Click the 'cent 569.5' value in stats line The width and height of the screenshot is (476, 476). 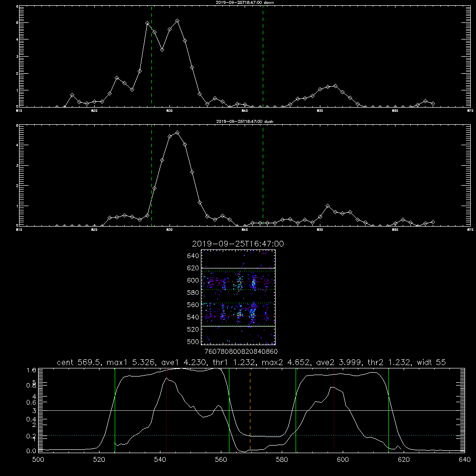(79, 362)
